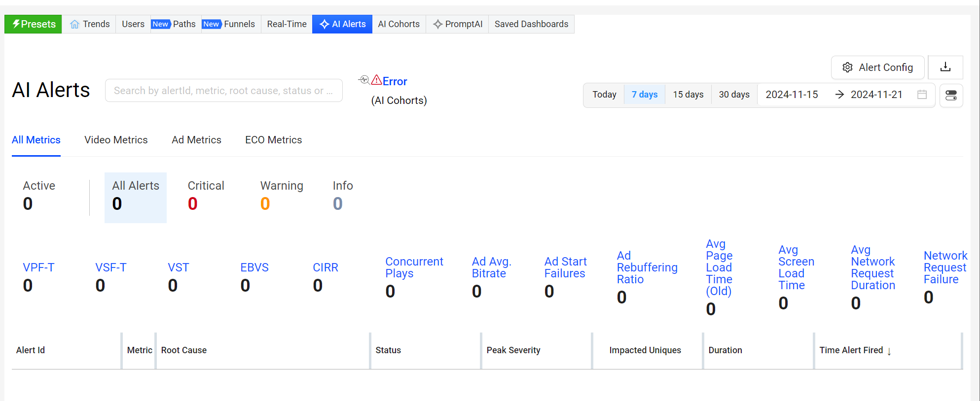Open the start date 2024-11-15 picker
This screenshot has height=401, width=980.
point(792,95)
